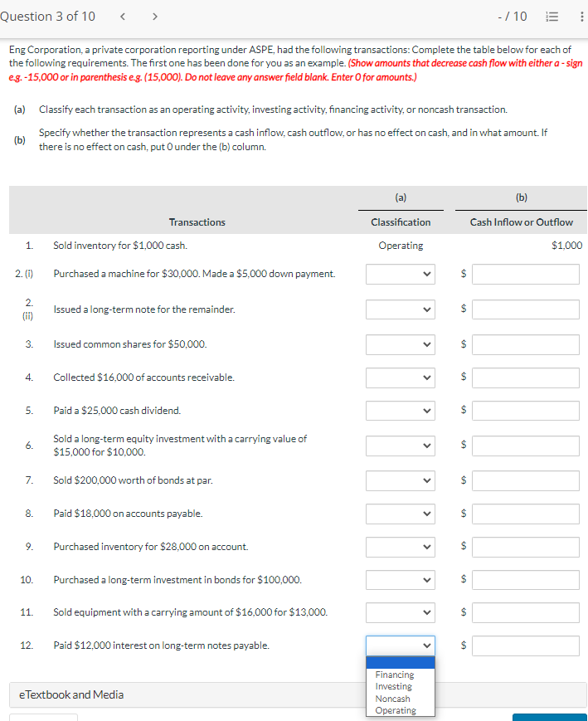Click amount field for interest paid transaction
This screenshot has height=721, width=588.
(x=526, y=645)
